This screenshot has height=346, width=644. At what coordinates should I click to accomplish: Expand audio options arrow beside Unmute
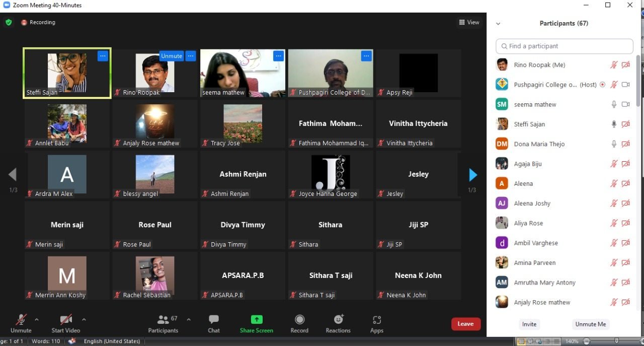click(37, 319)
